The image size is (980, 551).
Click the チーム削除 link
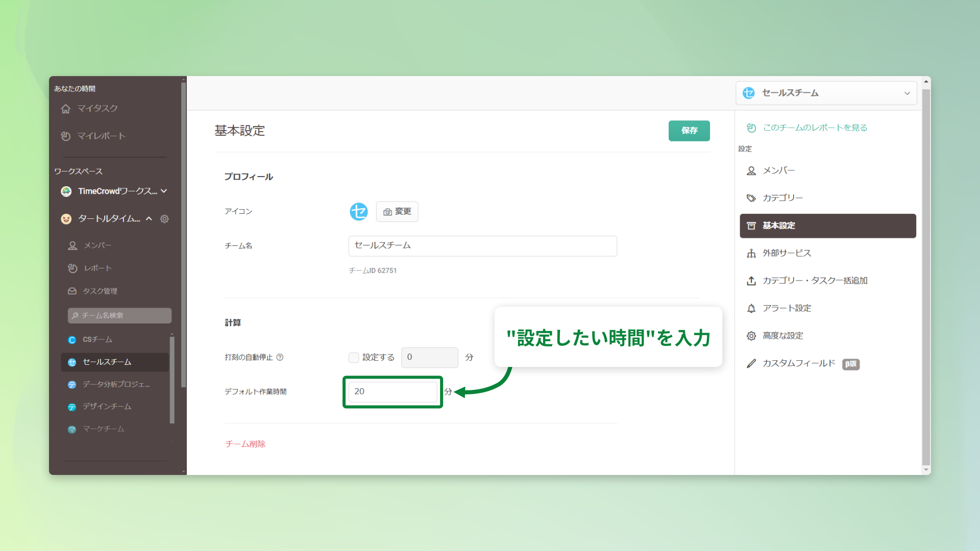(245, 444)
